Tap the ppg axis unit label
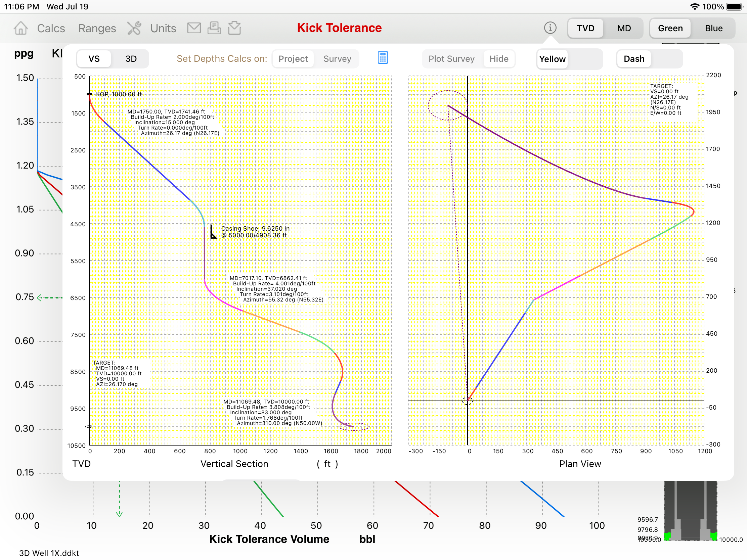The width and height of the screenshot is (747, 560). point(24,54)
